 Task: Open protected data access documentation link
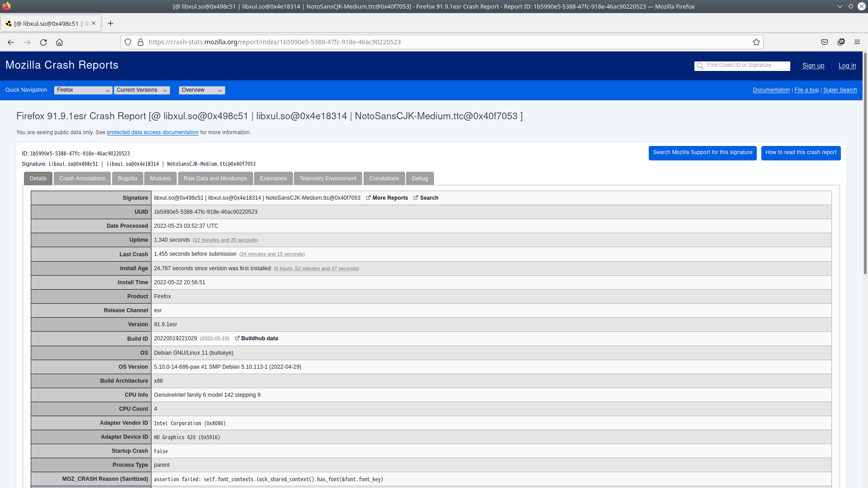(x=153, y=132)
